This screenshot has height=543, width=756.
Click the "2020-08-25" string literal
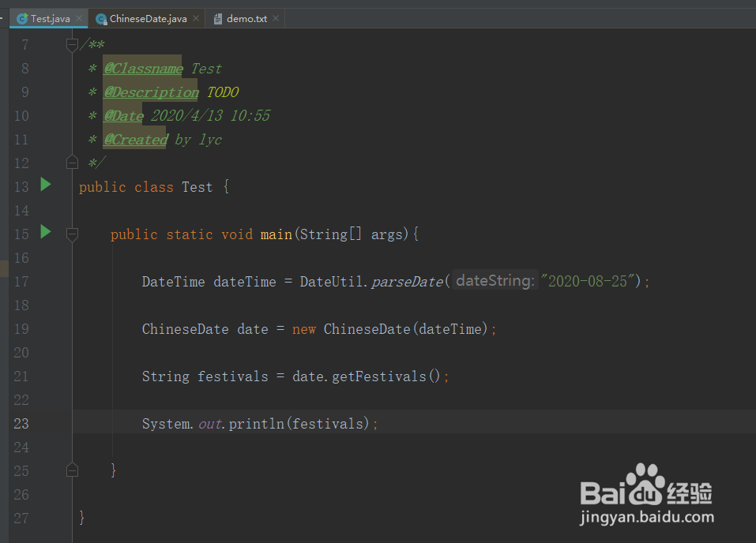(588, 282)
